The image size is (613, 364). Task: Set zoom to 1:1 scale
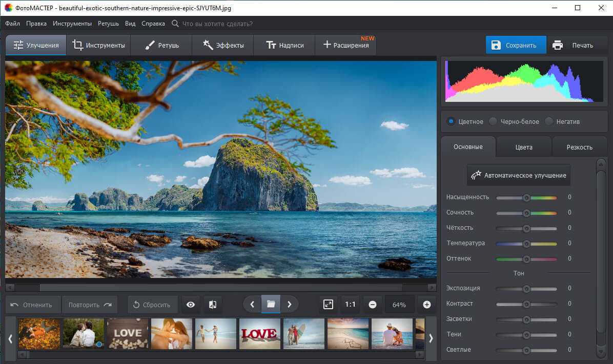[x=350, y=305]
